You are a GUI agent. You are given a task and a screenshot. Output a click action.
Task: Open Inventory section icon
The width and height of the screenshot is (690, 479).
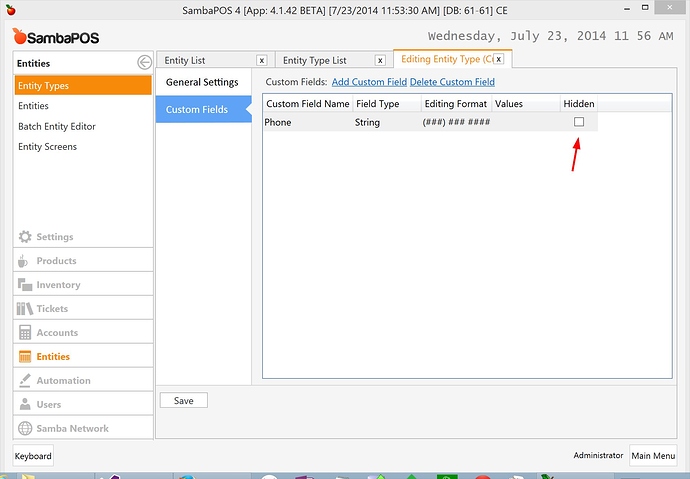point(25,285)
